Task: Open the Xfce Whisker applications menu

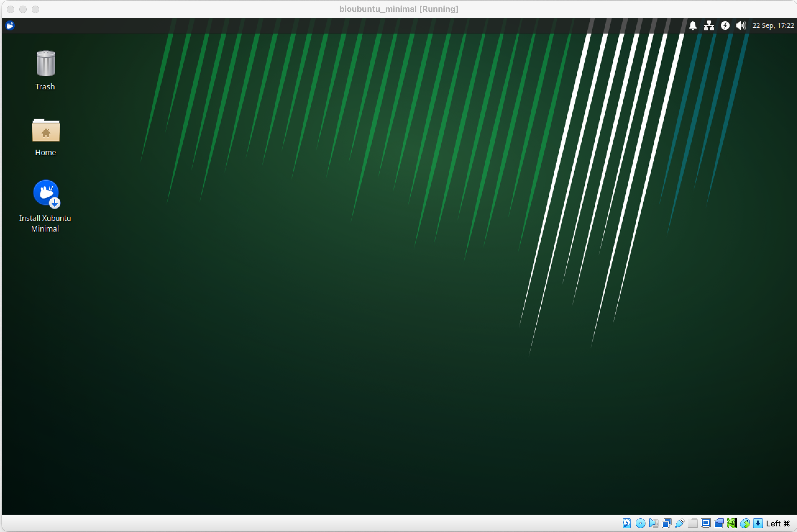Action: click(10, 25)
